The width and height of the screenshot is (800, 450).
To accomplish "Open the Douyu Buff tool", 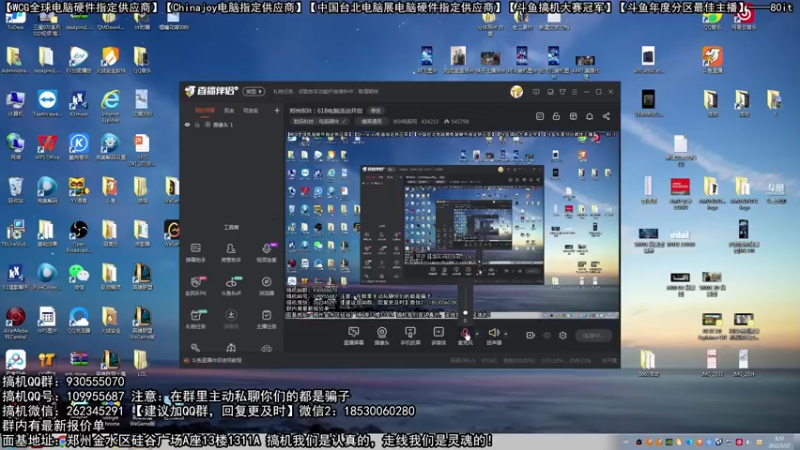I will pyautogui.click(x=231, y=286).
